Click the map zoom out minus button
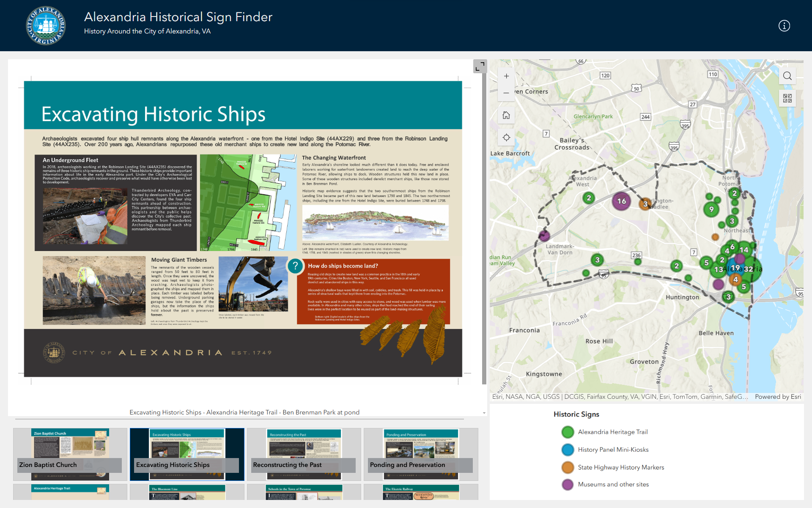The height and width of the screenshot is (508, 812). (x=506, y=93)
